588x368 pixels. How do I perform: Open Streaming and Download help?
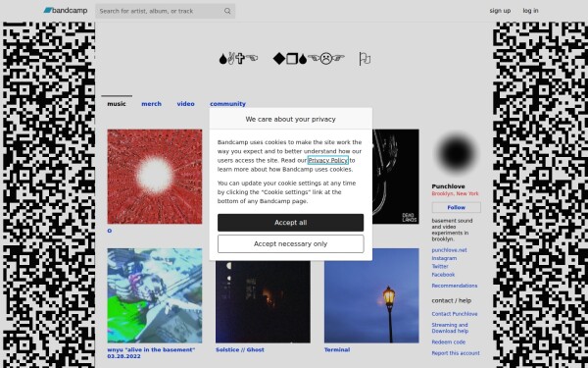coord(450,328)
